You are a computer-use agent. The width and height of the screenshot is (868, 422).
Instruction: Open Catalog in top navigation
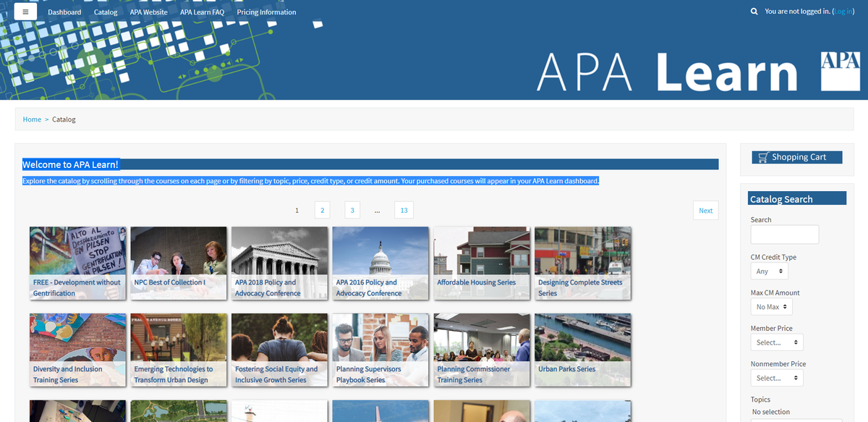pyautogui.click(x=106, y=12)
